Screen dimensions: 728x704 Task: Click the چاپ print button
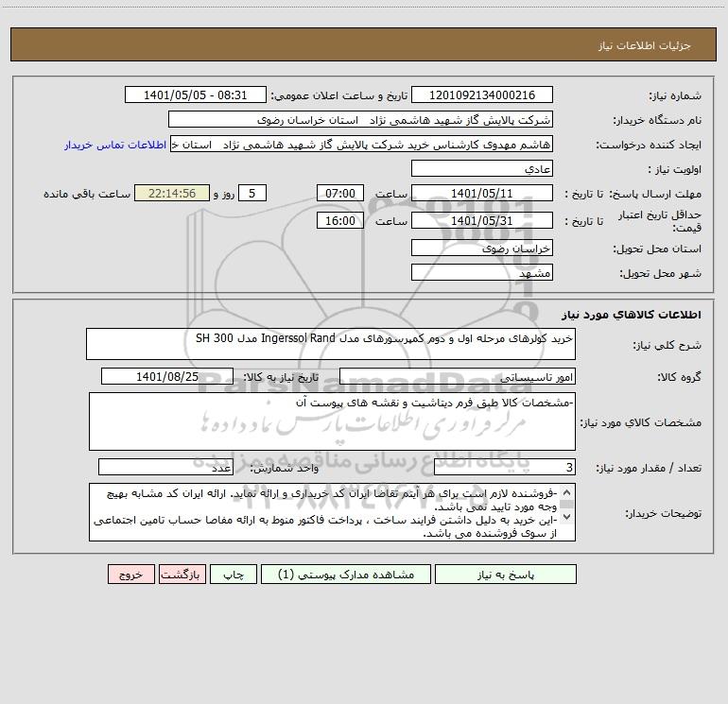tap(234, 575)
